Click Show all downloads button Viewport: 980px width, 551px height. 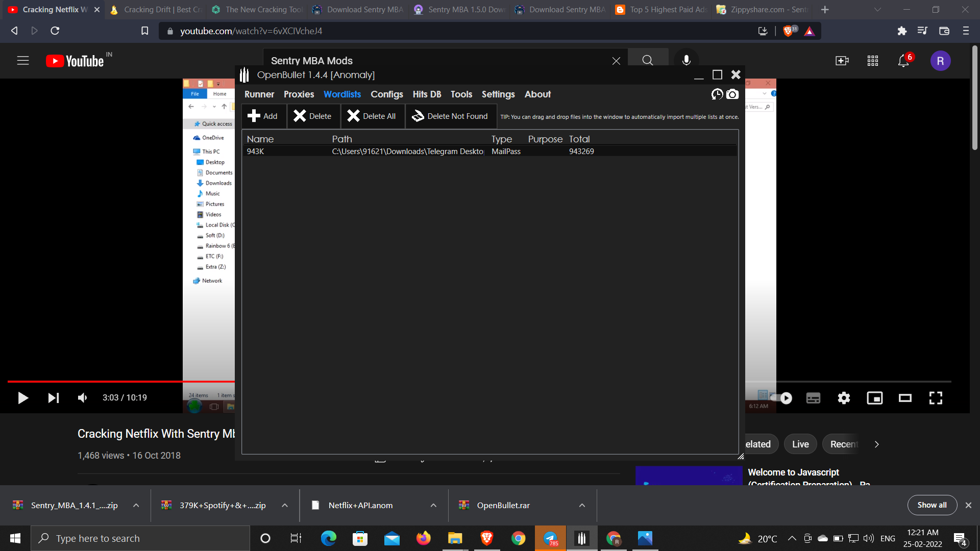click(932, 505)
